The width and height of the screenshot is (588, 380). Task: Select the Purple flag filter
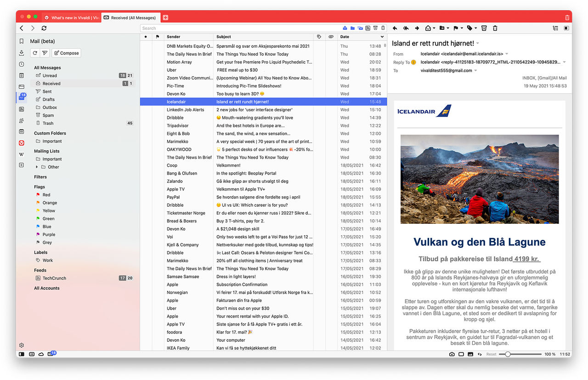click(84, 234)
